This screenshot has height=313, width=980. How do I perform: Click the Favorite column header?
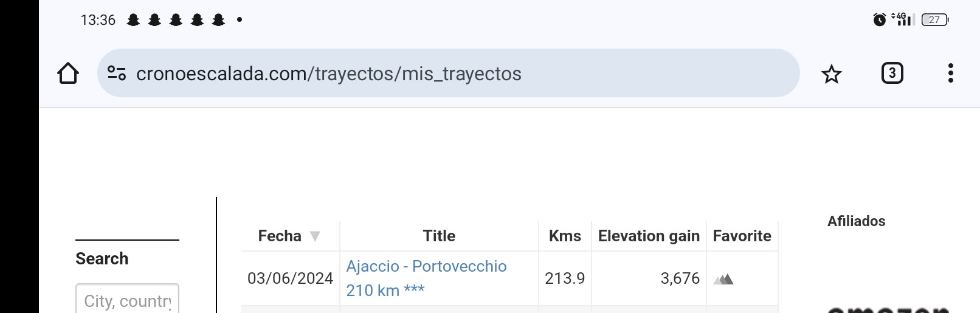pyautogui.click(x=742, y=236)
